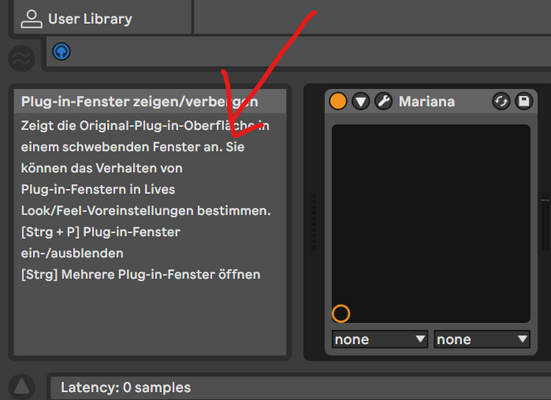Click the User Library person icon

click(x=31, y=19)
